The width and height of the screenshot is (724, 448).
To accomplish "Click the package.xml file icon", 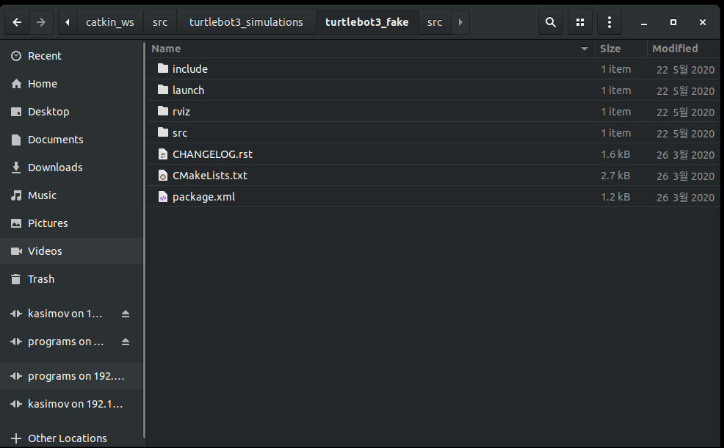I will click(x=163, y=197).
